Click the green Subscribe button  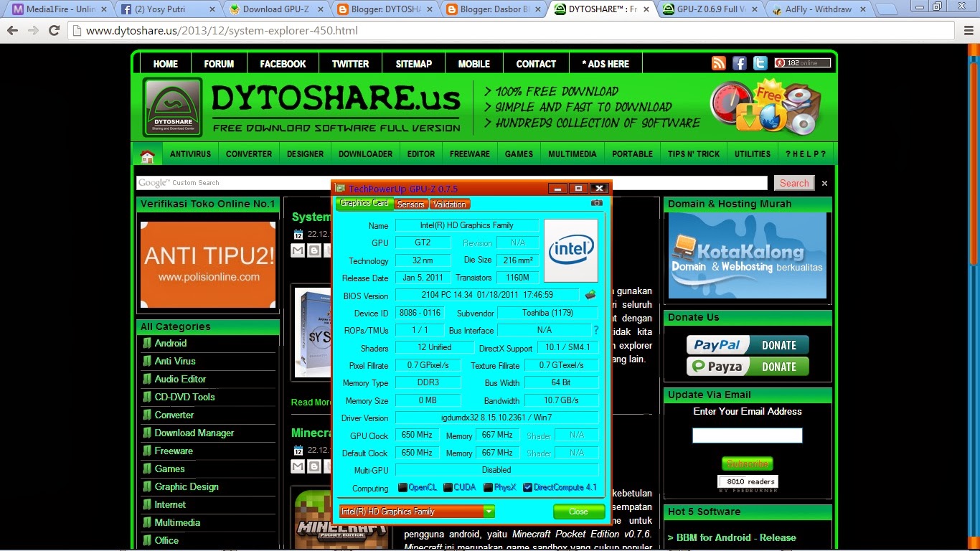click(748, 463)
